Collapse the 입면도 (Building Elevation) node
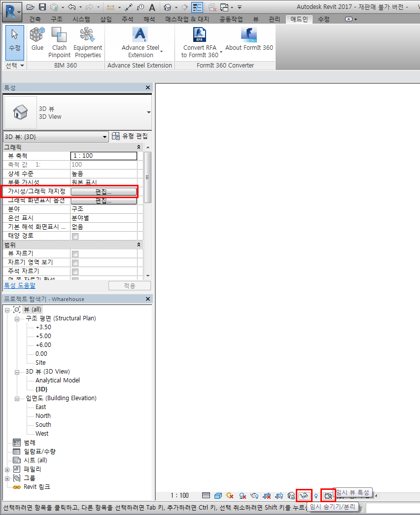 point(17,398)
